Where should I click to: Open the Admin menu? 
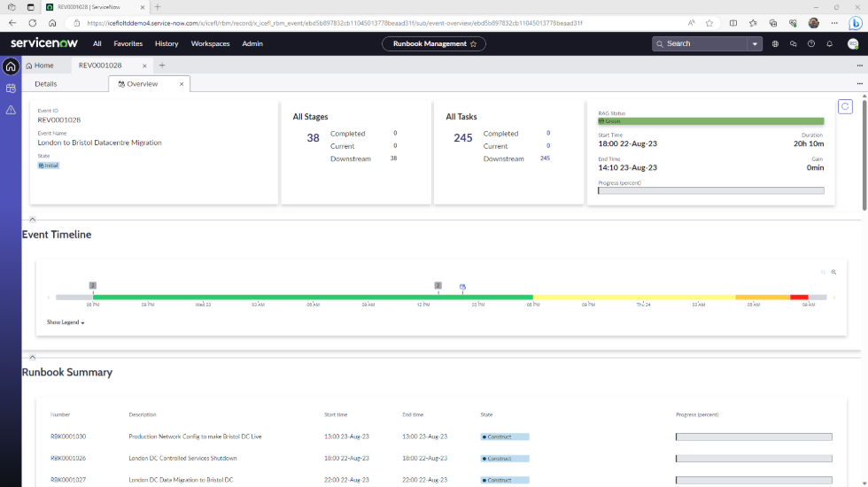coord(252,43)
